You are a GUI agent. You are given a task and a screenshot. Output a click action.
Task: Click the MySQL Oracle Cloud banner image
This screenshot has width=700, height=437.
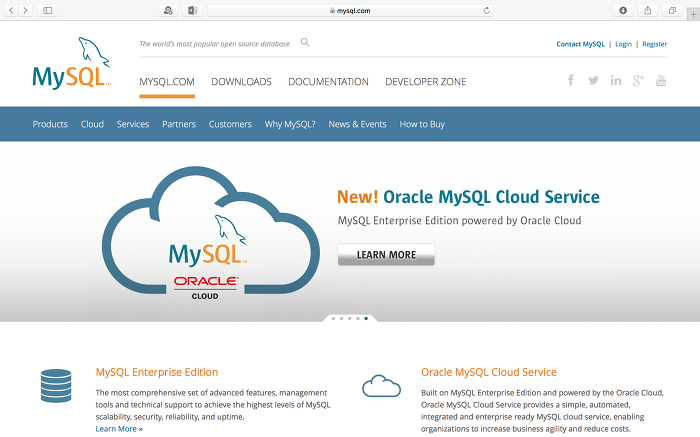point(211,233)
